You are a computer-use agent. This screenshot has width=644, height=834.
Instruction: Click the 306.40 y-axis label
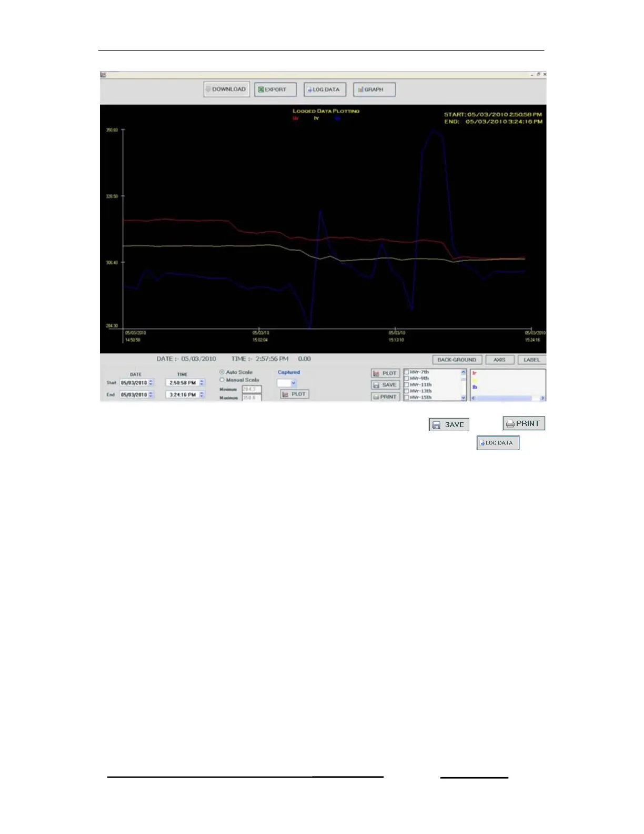point(112,262)
